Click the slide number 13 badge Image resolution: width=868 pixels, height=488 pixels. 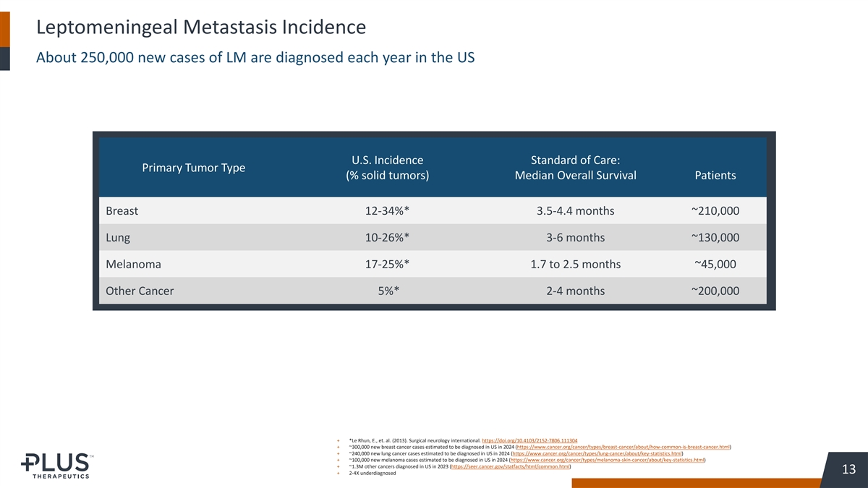point(849,470)
